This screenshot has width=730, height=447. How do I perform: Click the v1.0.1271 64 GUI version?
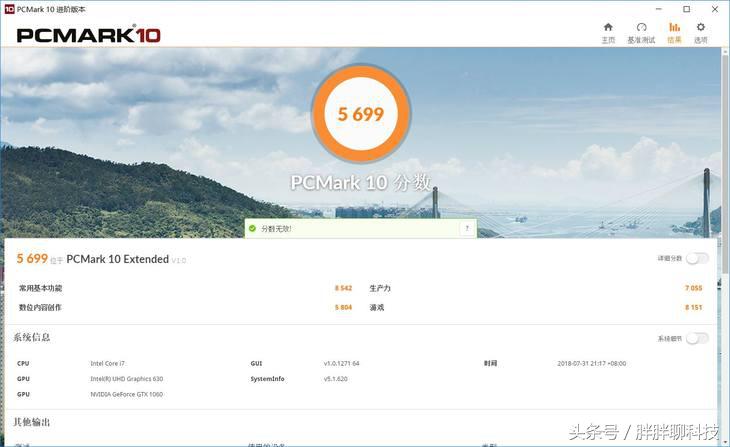(x=341, y=363)
